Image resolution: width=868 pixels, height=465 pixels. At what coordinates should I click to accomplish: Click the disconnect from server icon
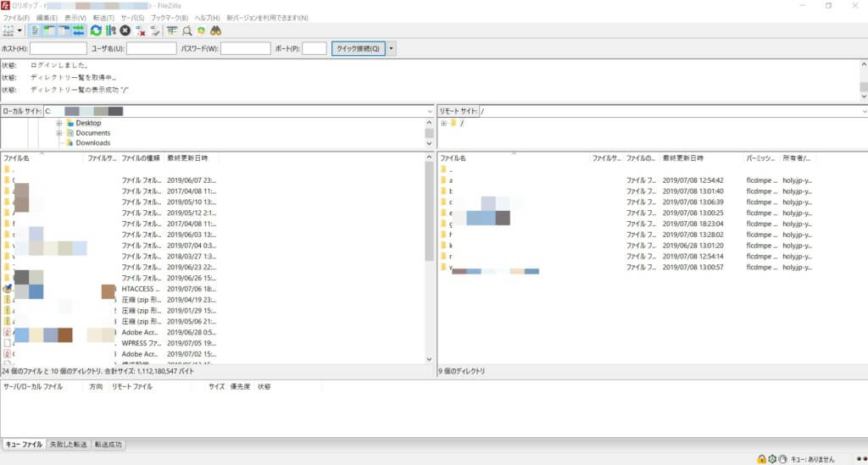pyautogui.click(x=141, y=30)
